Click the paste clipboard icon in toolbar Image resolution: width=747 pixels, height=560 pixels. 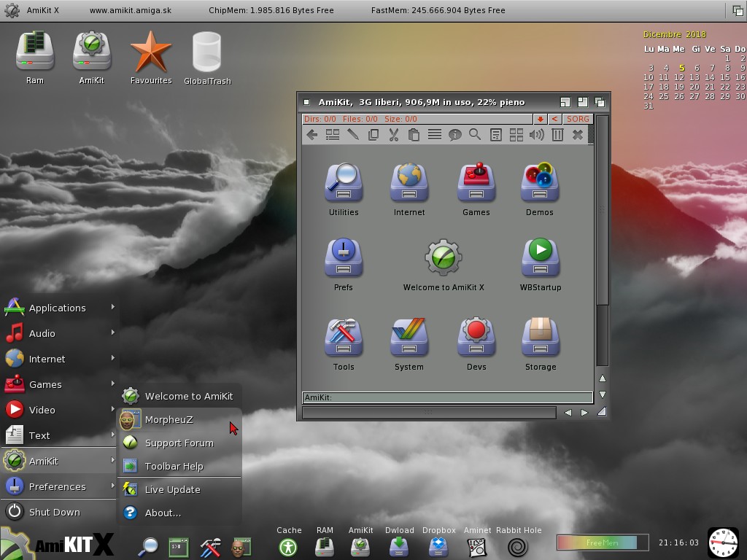coord(414,134)
